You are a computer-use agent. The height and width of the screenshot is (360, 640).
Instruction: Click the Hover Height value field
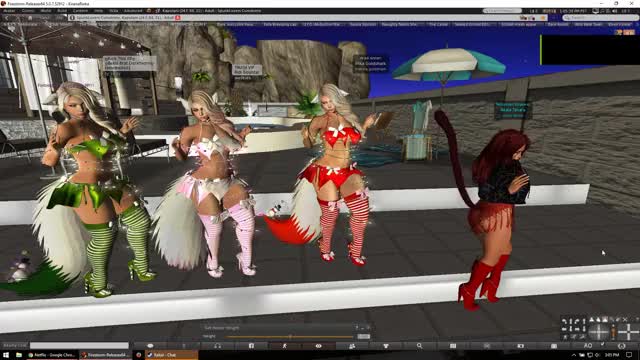[364, 337]
